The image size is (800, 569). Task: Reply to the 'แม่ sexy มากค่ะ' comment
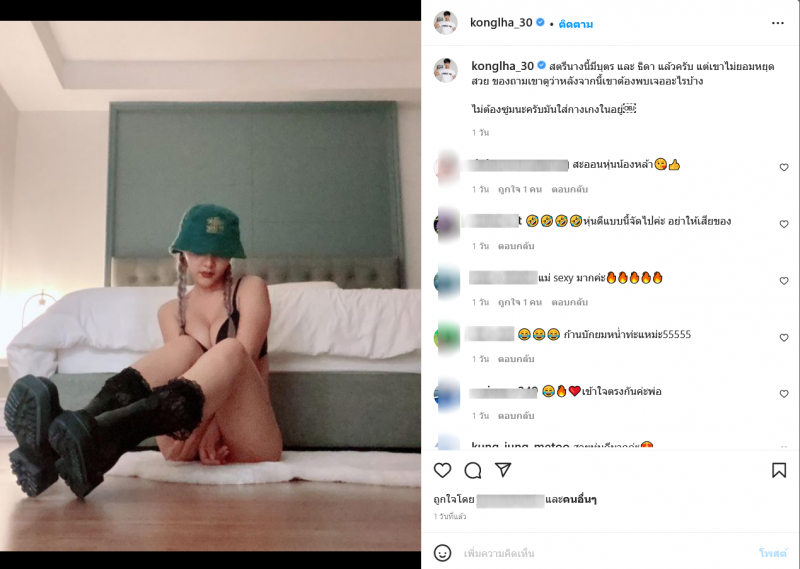(x=569, y=302)
